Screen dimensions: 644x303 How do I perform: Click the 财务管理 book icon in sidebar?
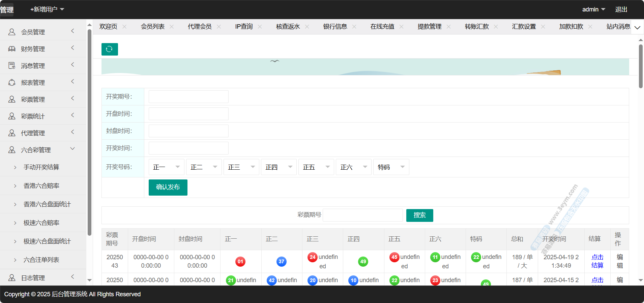[12, 49]
